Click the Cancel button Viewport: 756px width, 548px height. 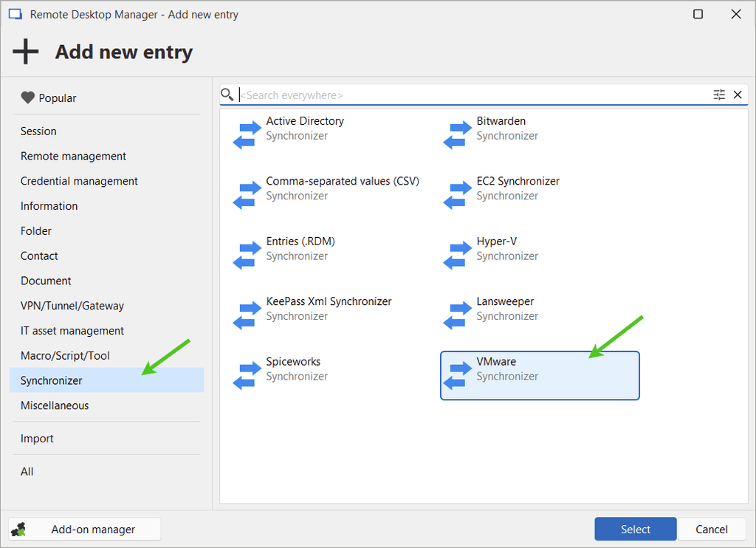pos(712,529)
